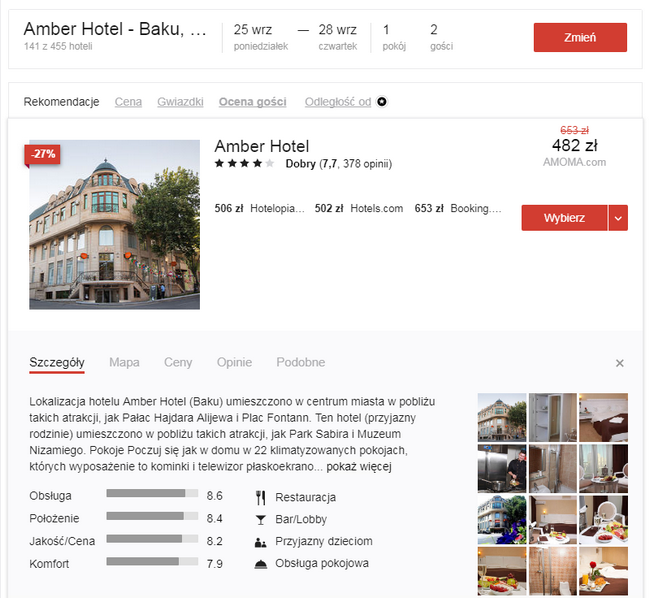
Task: Expand description with pokaż więcej
Action: (x=359, y=467)
